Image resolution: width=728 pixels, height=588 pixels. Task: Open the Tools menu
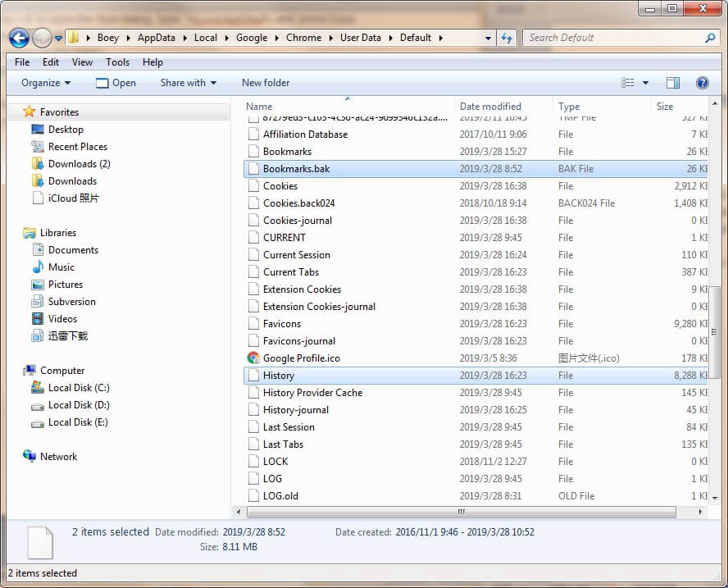(x=117, y=62)
